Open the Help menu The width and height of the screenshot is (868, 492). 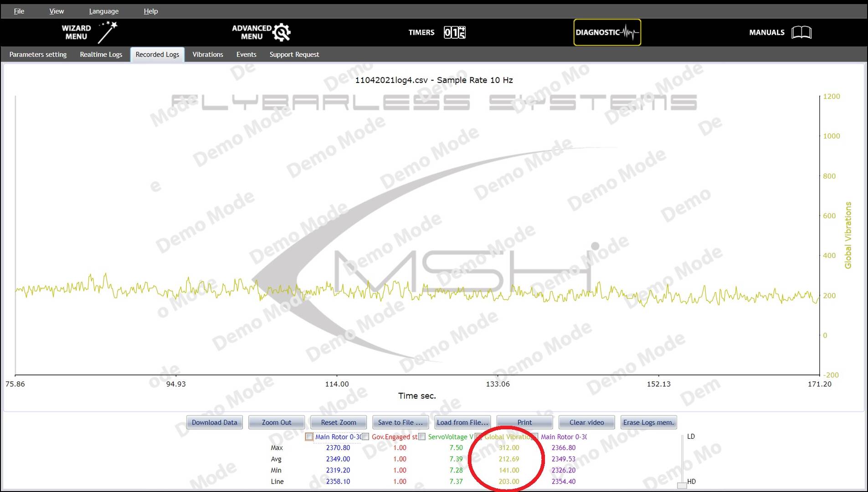[x=150, y=11]
